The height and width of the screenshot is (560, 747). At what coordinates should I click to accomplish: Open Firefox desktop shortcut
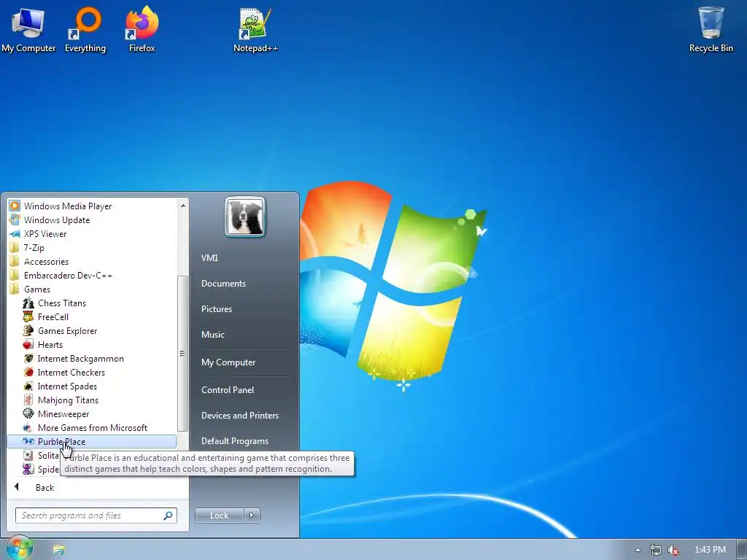point(142,28)
